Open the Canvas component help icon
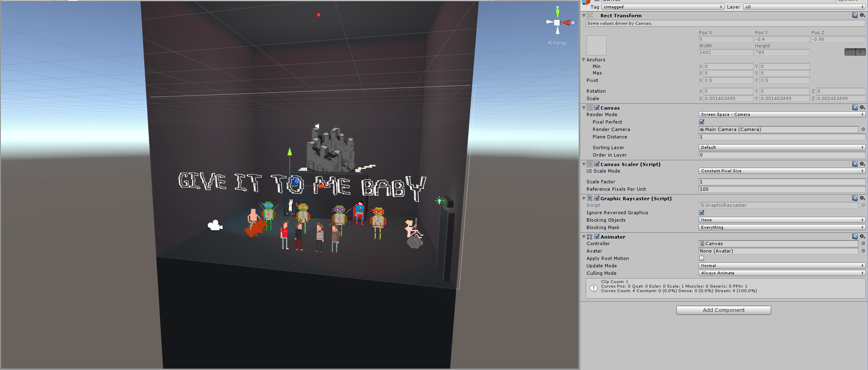This screenshot has height=370, width=868. (855, 108)
